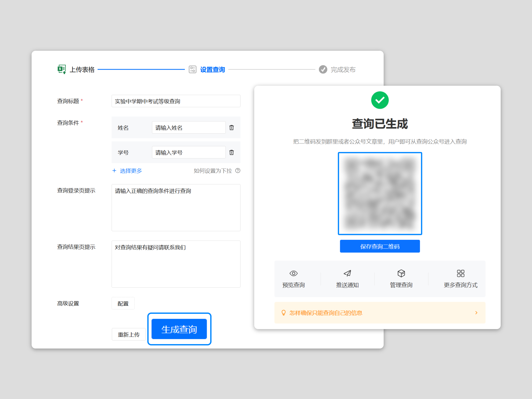Click the 姓名 condition label

click(123, 128)
